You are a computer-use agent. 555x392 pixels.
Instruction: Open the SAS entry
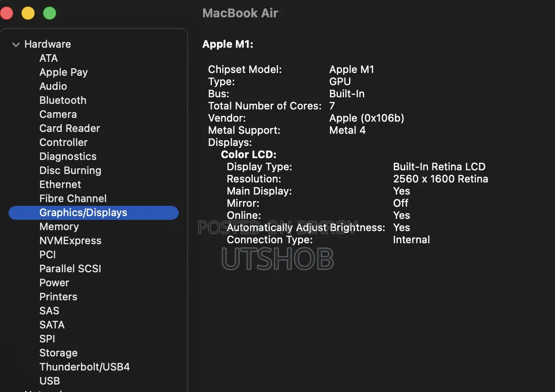pyautogui.click(x=49, y=311)
